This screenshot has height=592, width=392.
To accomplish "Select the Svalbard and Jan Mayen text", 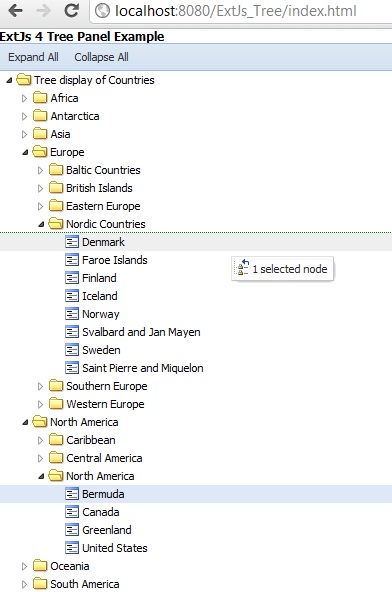I will click(x=141, y=332).
